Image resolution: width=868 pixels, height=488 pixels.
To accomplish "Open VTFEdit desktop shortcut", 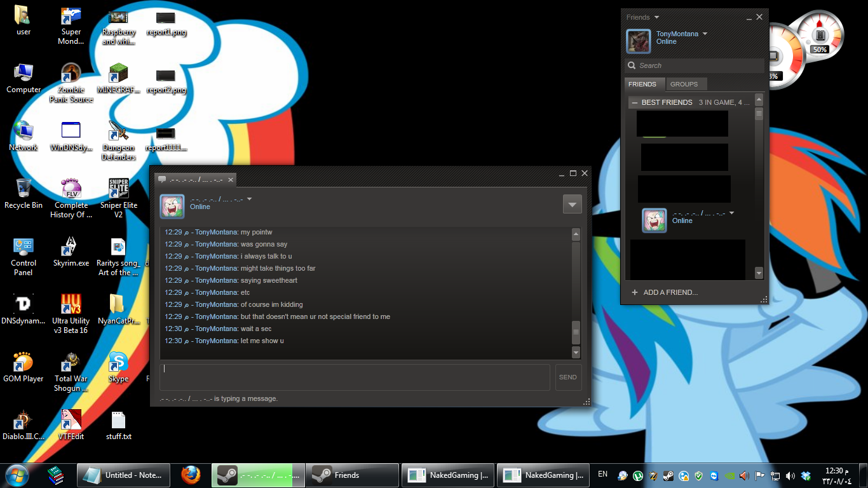I will 71,424.
